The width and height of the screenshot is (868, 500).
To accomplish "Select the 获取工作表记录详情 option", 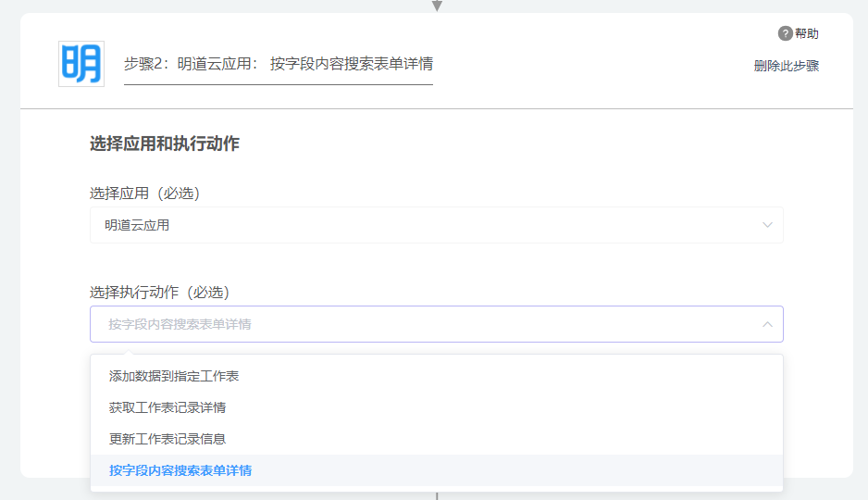I will click(167, 407).
